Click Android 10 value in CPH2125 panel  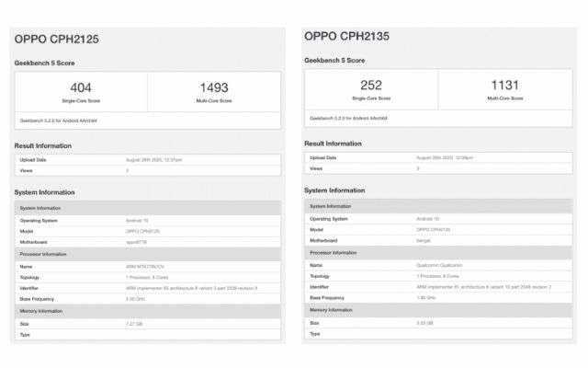[x=137, y=221]
